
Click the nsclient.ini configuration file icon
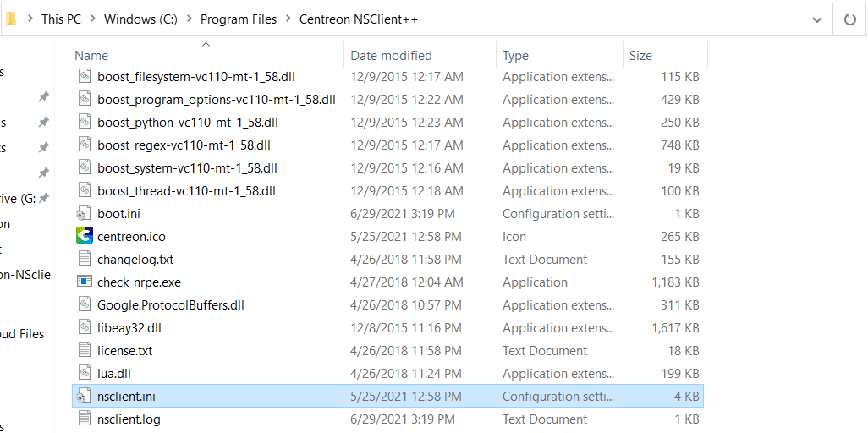click(84, 397)
